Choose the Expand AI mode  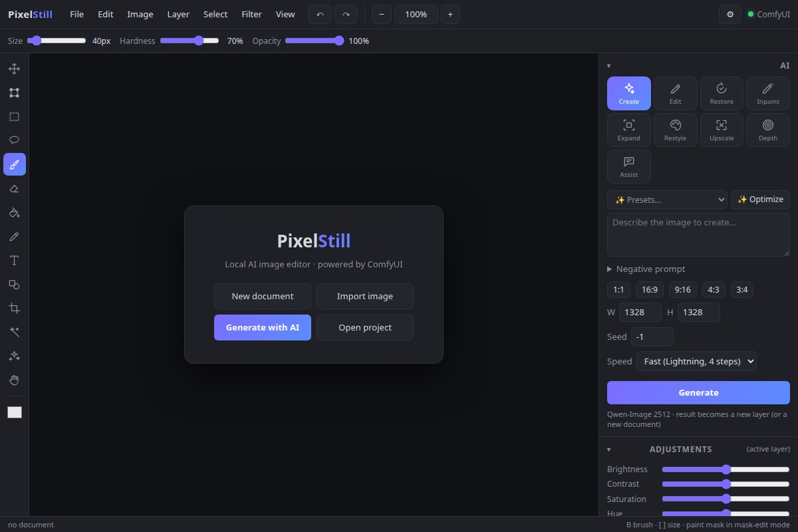628,130
